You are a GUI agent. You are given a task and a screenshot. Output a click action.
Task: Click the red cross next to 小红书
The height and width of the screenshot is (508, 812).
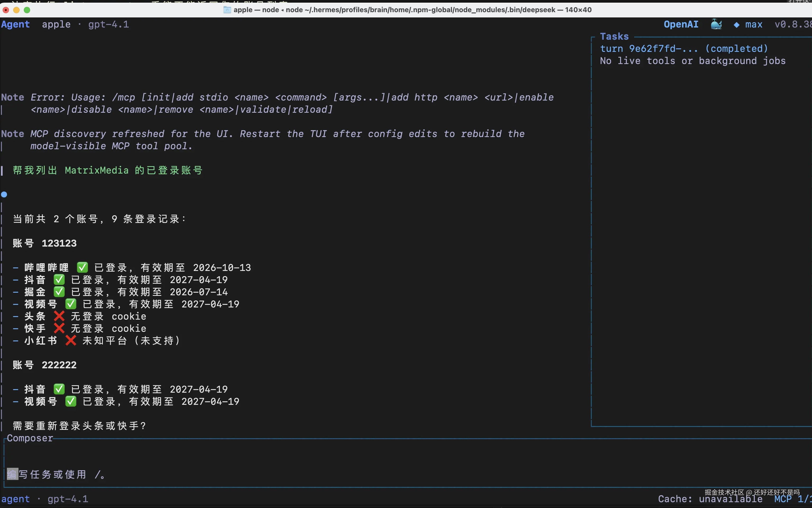click(x=71, y=340)
